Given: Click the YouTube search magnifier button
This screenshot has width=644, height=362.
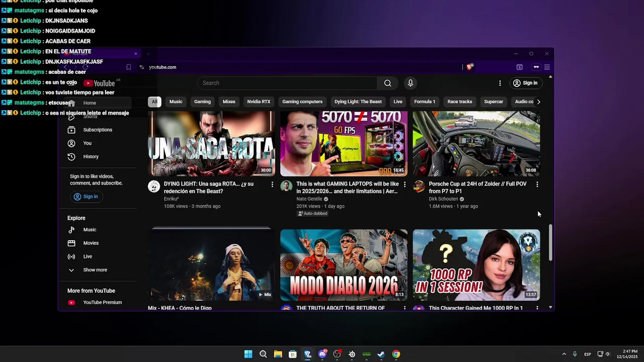Looking at the screenshot, I should click(387, 83).
